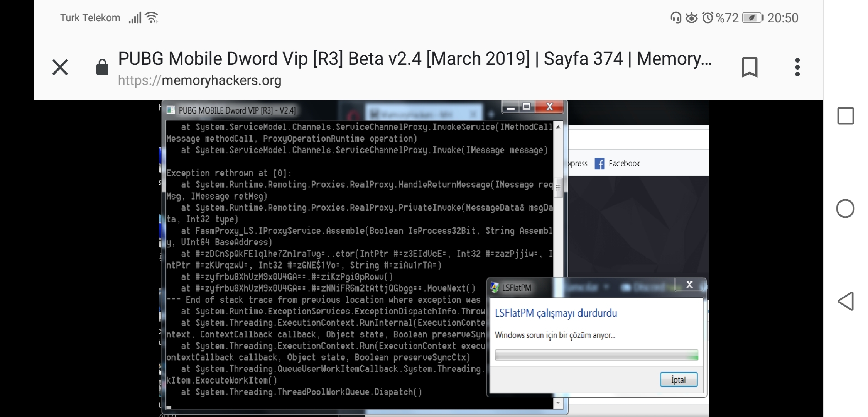Click the ServiceChannelProxy.Invoke(IMessage message) line
This screenshot has width=868, height=417.
[364, 150]
